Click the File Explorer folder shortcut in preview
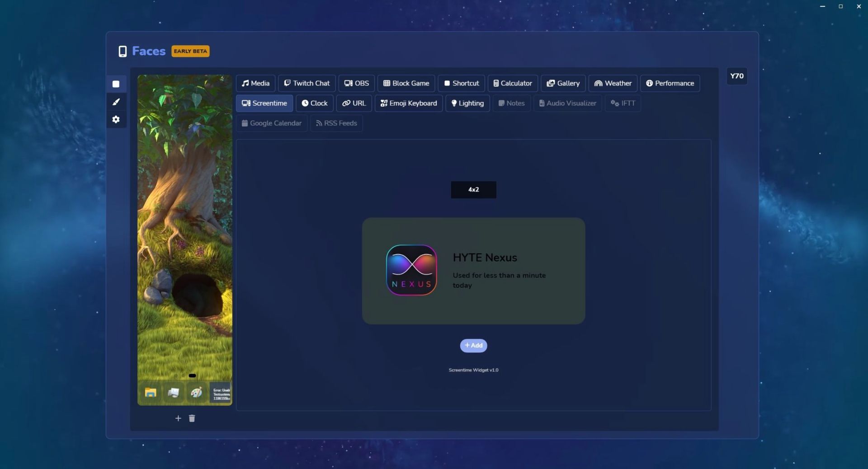Image resolution: width=868 pixels, height=469 pixels. pyautogui.click(x=151, y=392)
